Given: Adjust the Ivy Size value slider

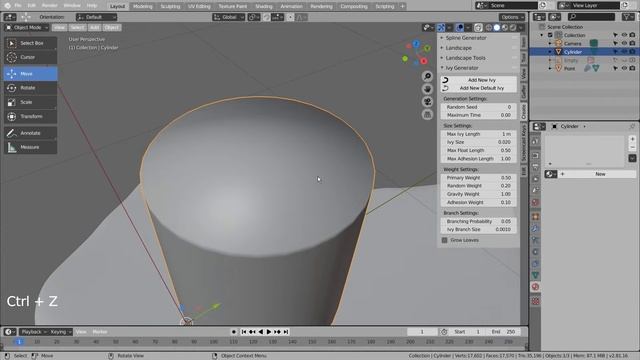Looking at the screenshot, I should (479, 142).
